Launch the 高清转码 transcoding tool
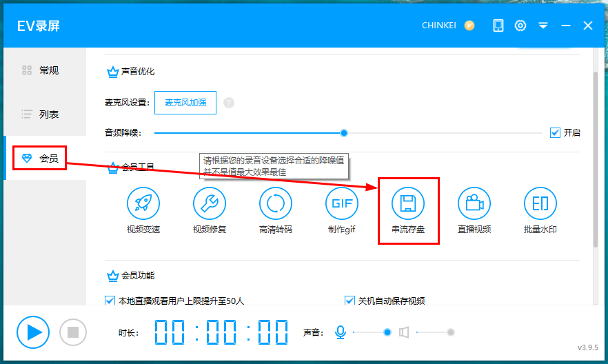 click(x=276, y=203)
